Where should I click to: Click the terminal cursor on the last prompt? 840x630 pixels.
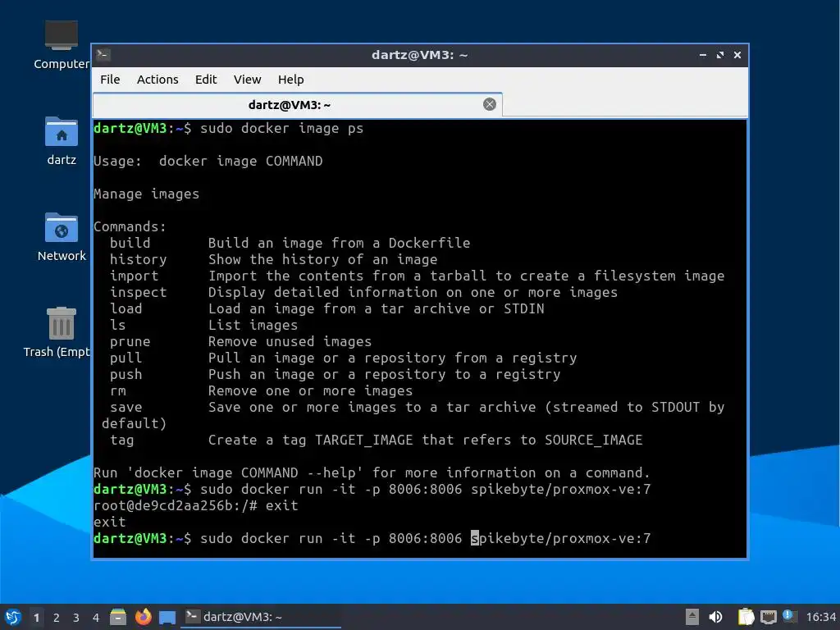475,538
